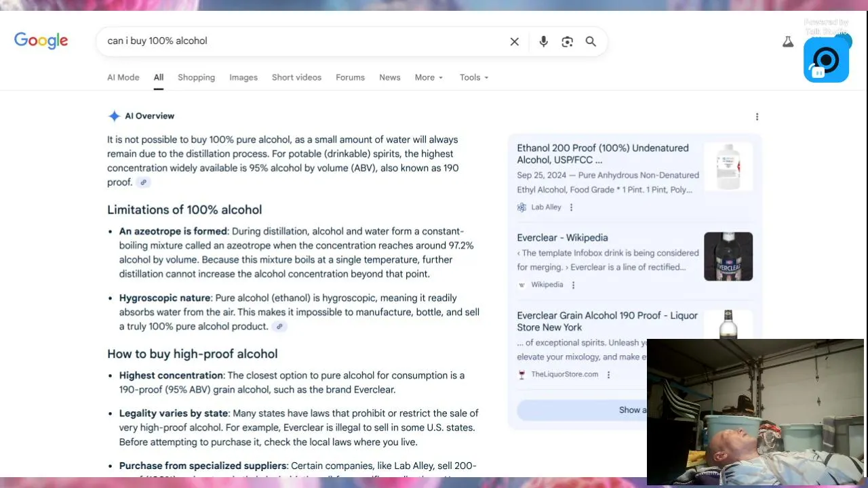Image resolution: width=868 pixels, height=488 pixels.
Task: Click the 'Wikipedia' source name under Everclear
Action: [x=547, y=285]
